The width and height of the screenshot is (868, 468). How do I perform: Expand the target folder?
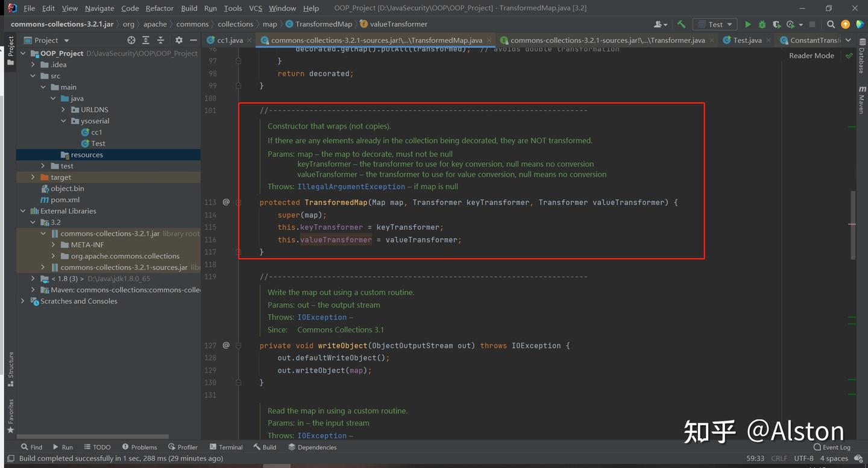(x=33, y=177)
